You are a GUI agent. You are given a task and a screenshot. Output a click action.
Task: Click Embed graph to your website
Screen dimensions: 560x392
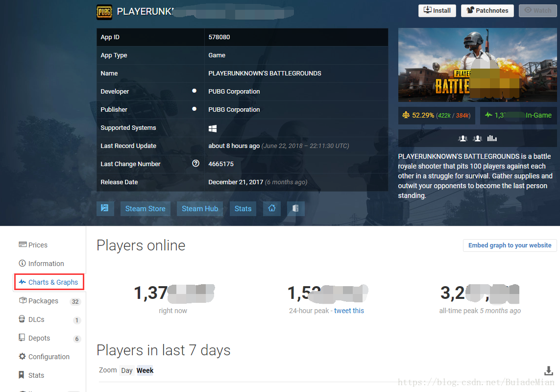pyautogui.click(x=510, y=245)
